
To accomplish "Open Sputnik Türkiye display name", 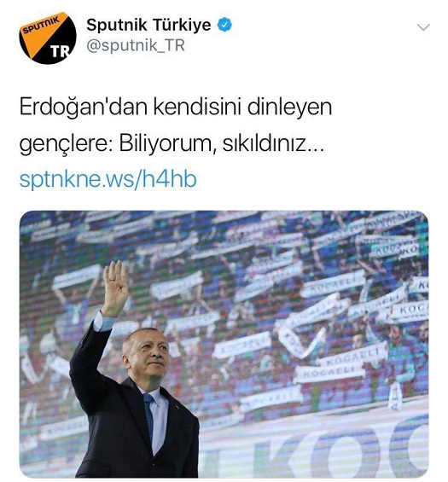I will (148, 25).
